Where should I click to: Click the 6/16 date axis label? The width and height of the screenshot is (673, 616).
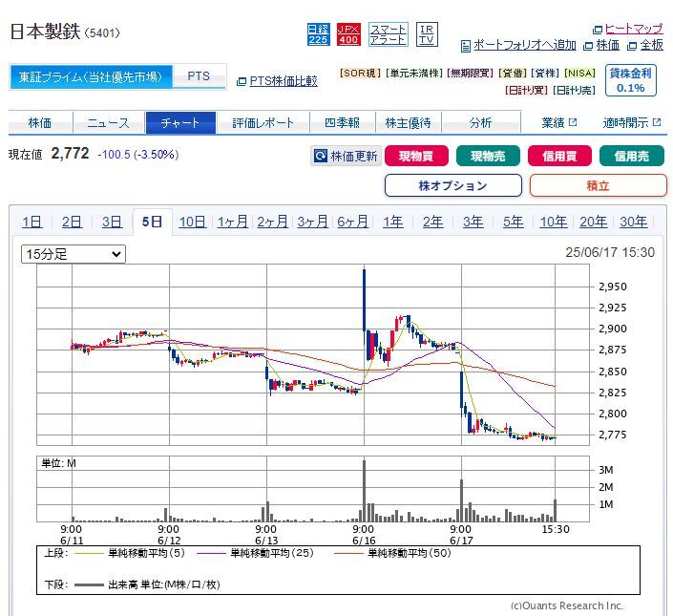click(x=364, y=541)
